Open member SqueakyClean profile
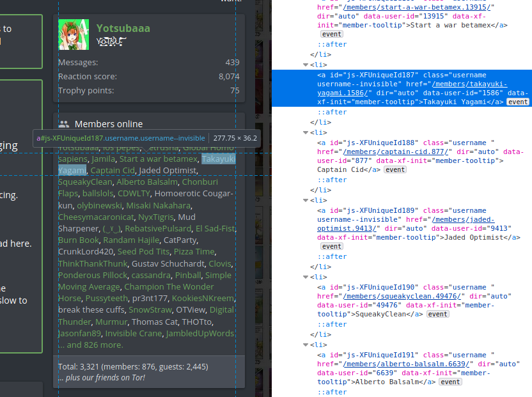Screen dimensions: 532x397 (x=85, y=182)
